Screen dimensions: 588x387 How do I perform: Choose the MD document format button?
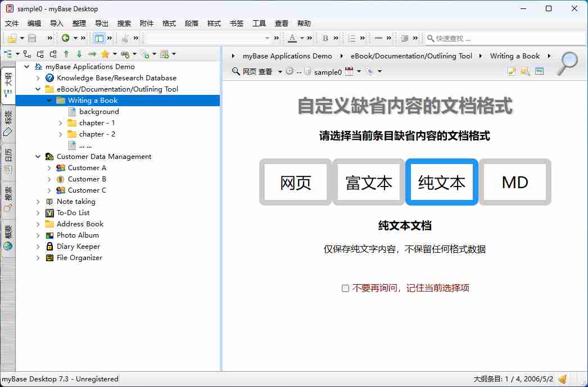515,183
